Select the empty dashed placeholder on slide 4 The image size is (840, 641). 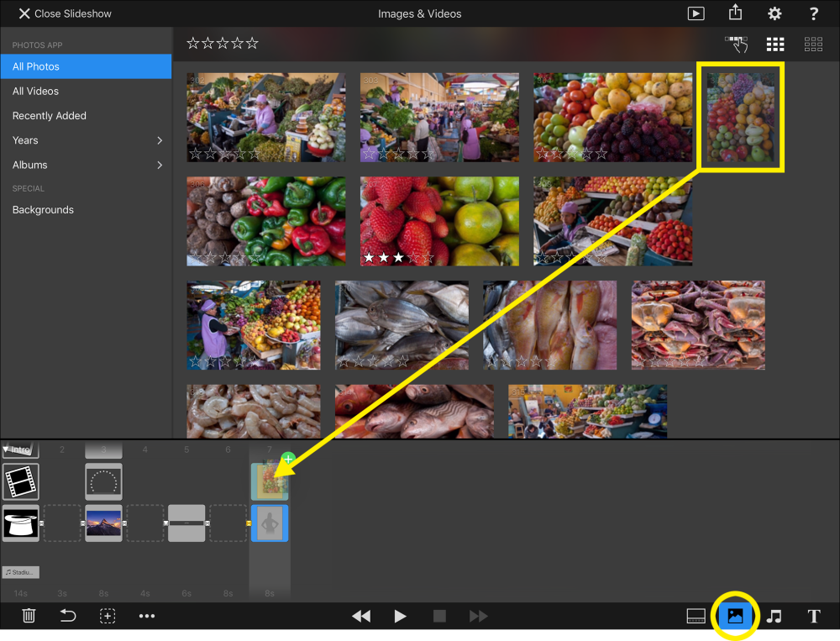(145, 523)
